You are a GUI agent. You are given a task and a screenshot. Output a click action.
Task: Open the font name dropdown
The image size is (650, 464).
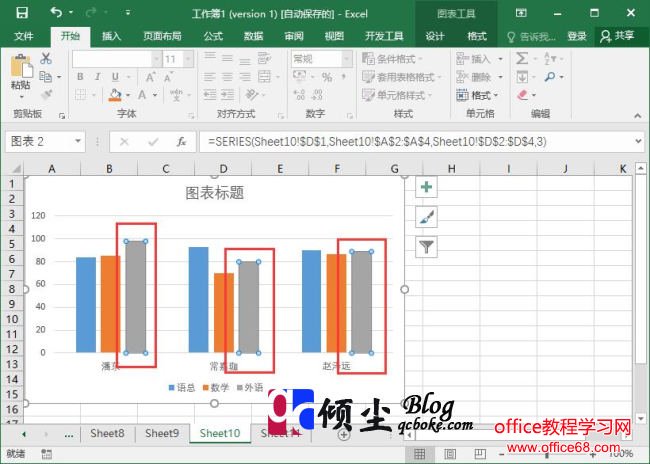coord(156,59)
